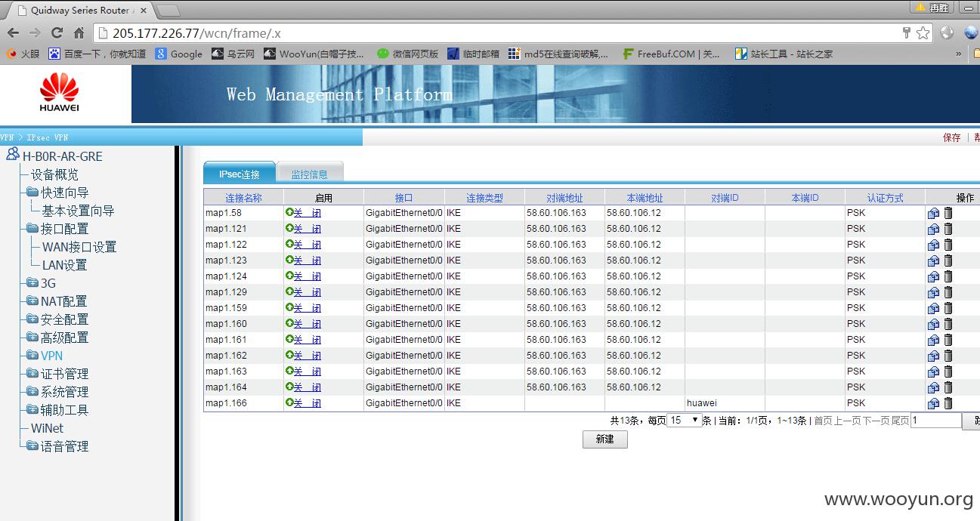Open 设备概览 in the navigation tree
Viewport: 980px width, 521px height.
point(54,174)
